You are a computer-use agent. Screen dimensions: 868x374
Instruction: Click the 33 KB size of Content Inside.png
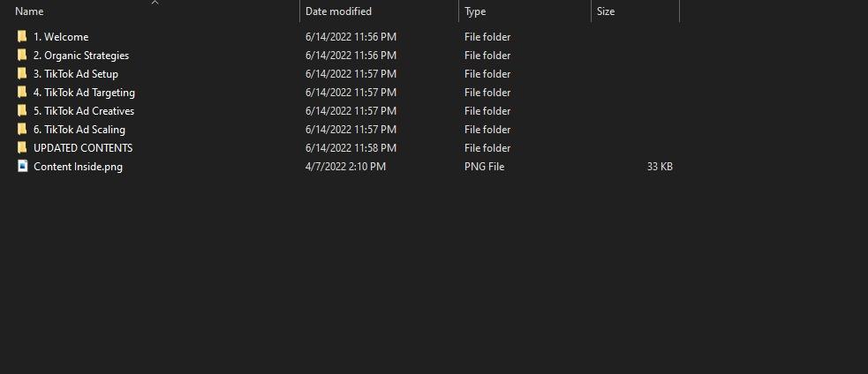click(660, 167)
